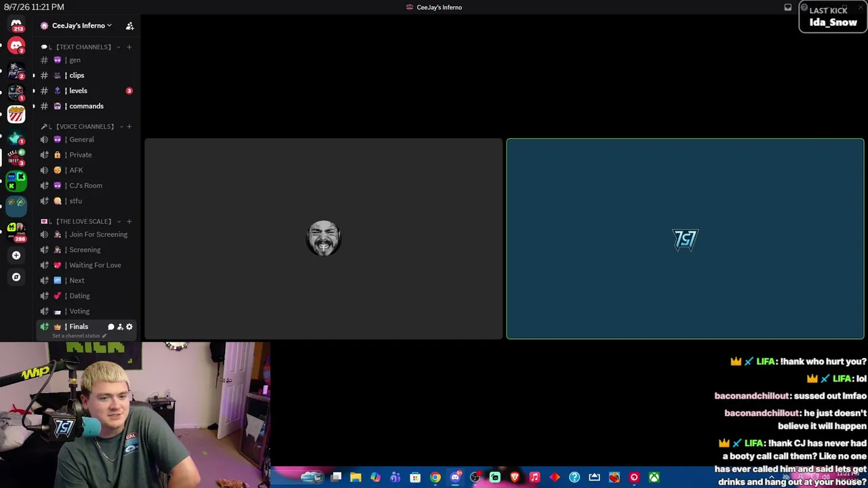Join the General voice channel
Viewport: 868px width, 488px height.
(x=85, y=140)
